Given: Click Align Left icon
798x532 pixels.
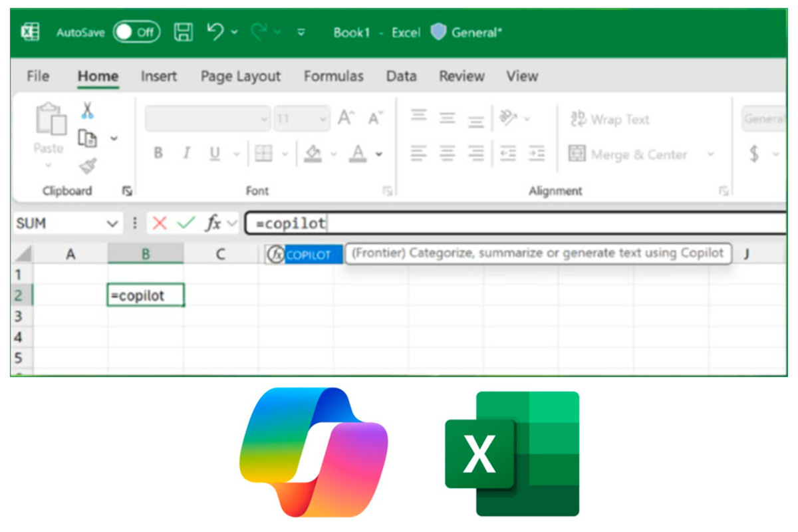Looking at the screenshot, I should pyautogui.click(x=418, y=154).
